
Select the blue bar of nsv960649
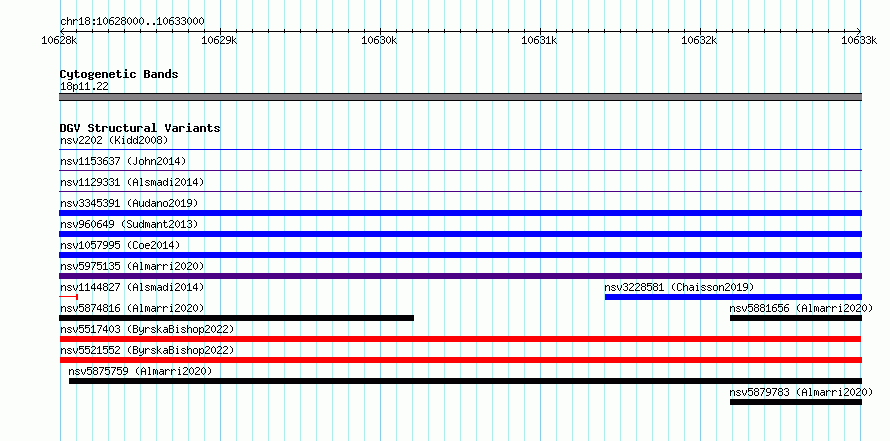click(x=460, y=234)
